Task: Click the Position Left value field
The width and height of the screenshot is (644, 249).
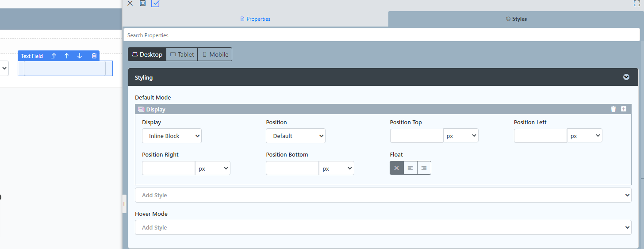Action: [x=540, y=136]
